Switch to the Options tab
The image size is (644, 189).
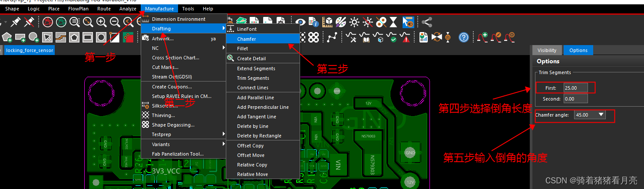[578, 50]
